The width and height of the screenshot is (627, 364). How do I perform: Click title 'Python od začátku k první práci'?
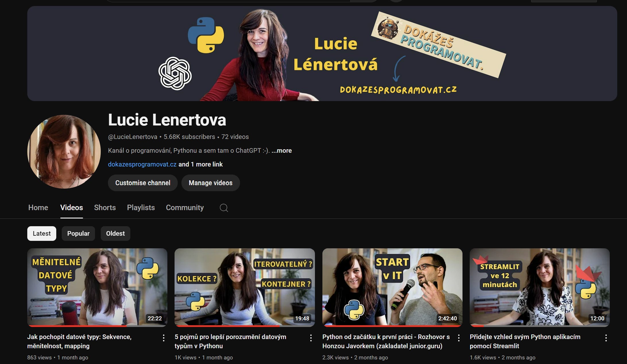(x=386, y=341)
